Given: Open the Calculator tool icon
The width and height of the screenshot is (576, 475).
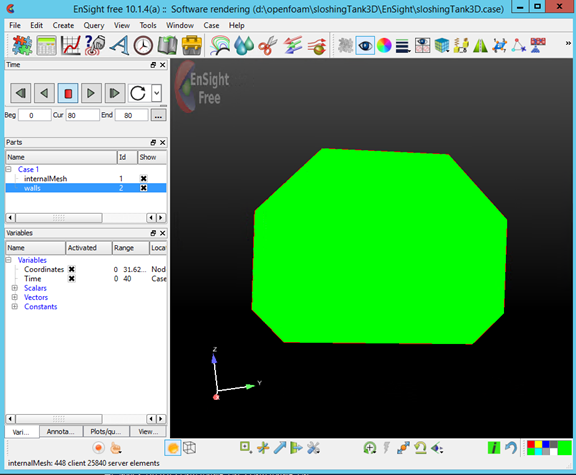Looking at the screenshot, I should coord(46,46).
